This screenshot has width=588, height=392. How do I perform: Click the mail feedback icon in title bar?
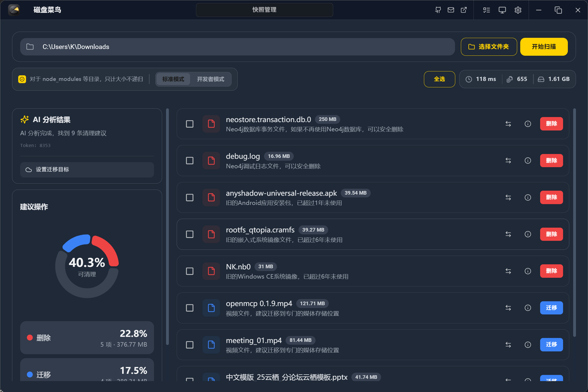pos(451,10)
